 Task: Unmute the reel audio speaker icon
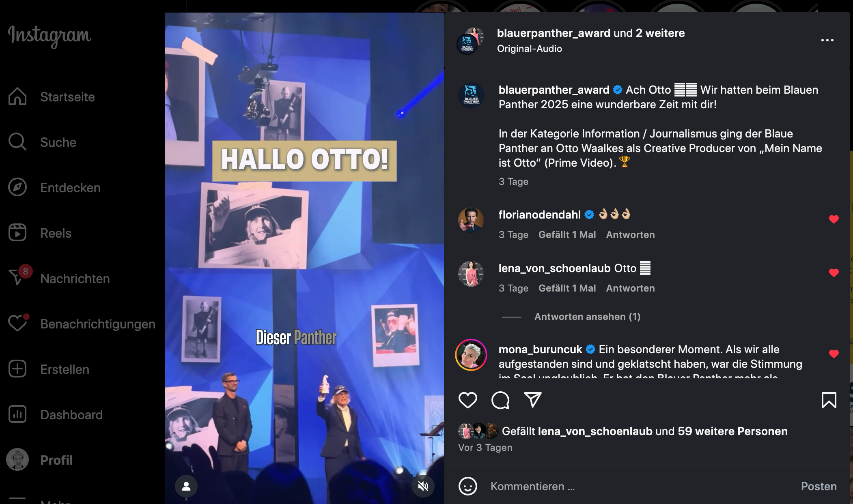423,486
